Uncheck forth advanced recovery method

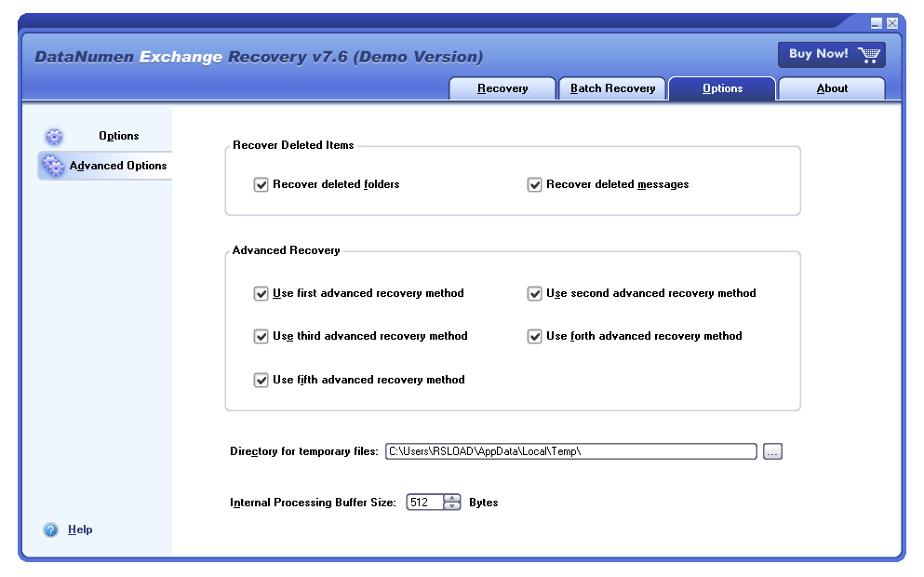534,337
